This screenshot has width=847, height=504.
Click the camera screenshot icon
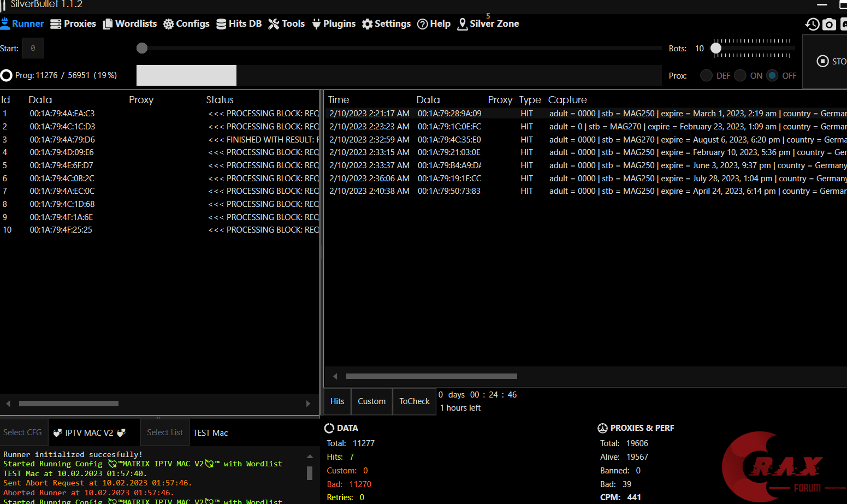829,24
